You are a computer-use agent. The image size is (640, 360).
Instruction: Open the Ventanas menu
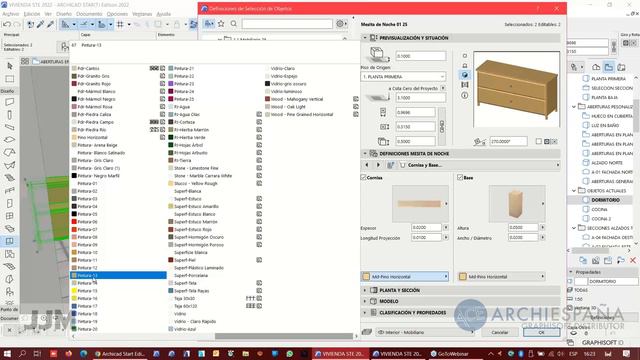pos(142,14)
